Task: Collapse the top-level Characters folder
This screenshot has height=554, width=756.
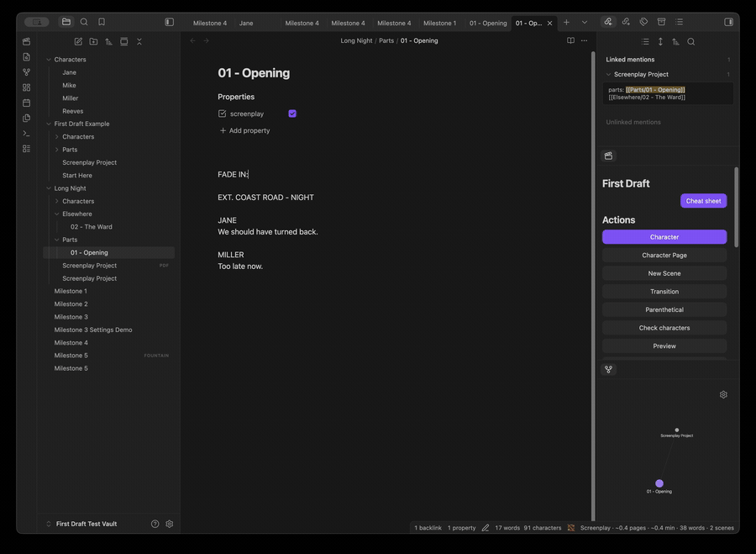Action: (x=49, y=60)
